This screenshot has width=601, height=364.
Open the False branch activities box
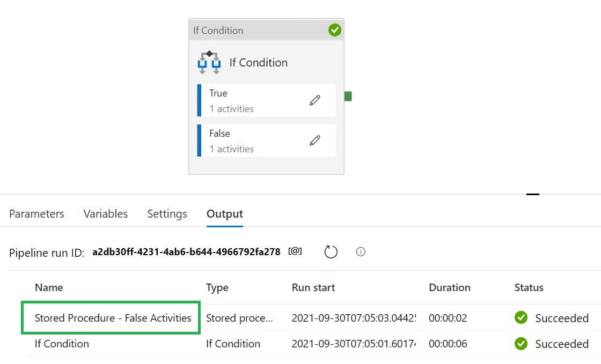click(x=252, y=140)
